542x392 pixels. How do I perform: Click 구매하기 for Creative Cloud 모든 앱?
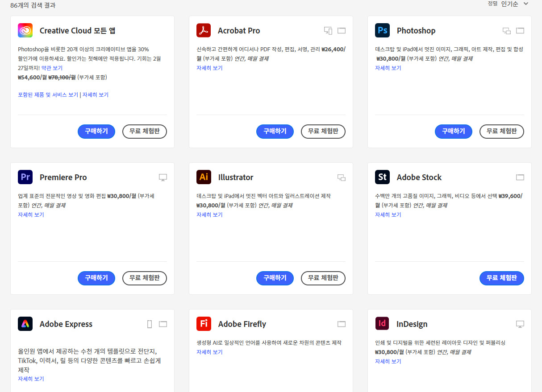(96, 132)
